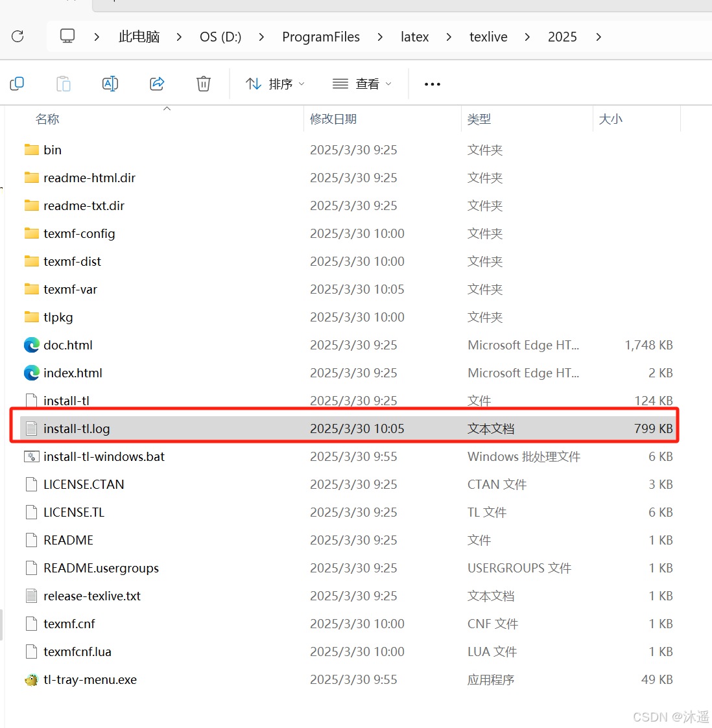Screen dimensions: 712x728
Task: Select the install-tl file icon
Action: click(x=32, y=400)
